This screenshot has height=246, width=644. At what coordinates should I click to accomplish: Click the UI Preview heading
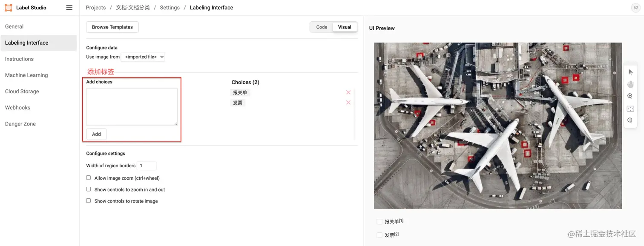pos(382,28)
